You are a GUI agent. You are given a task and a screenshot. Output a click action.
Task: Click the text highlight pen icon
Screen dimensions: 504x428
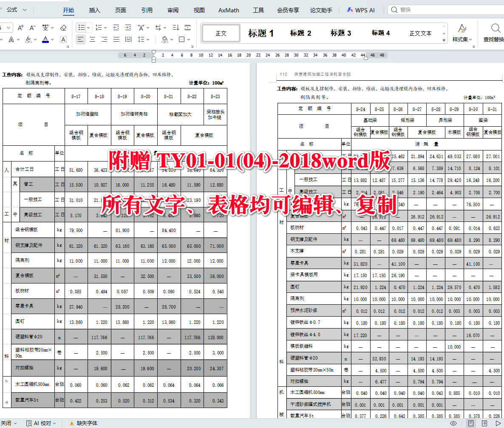click(x=28, y=40)
